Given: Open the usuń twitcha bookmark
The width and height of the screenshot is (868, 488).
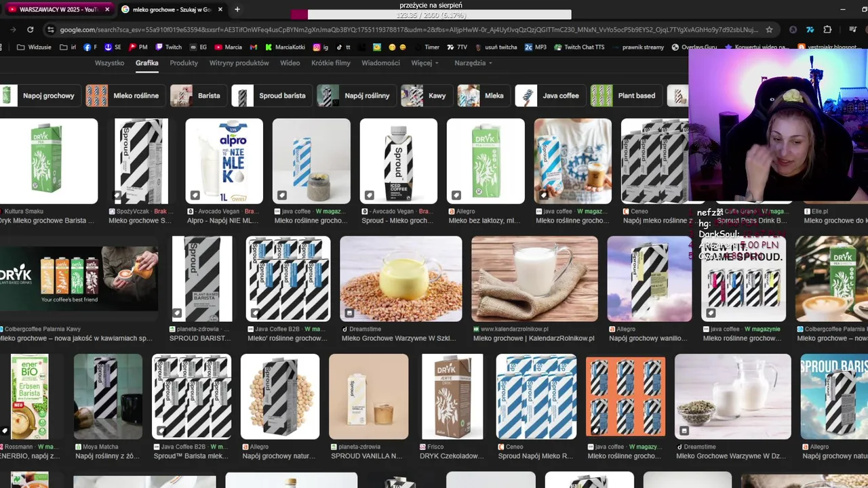Looking at the screenshot, I should tap(496, 47).
